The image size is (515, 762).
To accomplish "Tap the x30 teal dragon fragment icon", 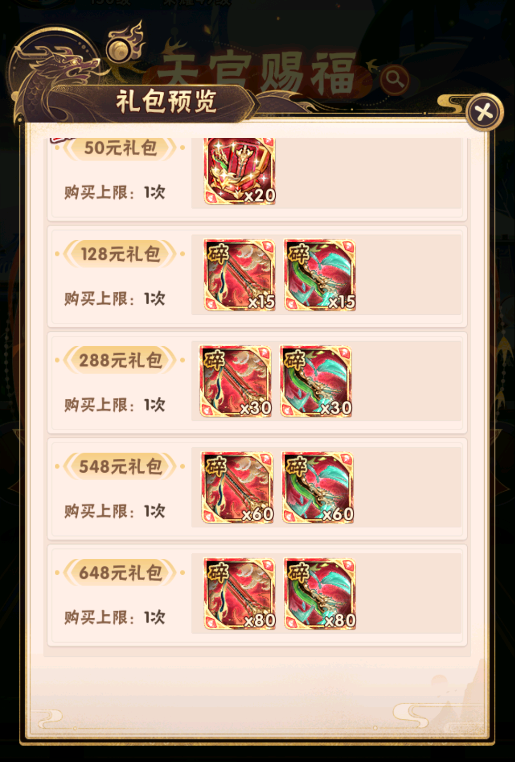I will tap(316, 381).
